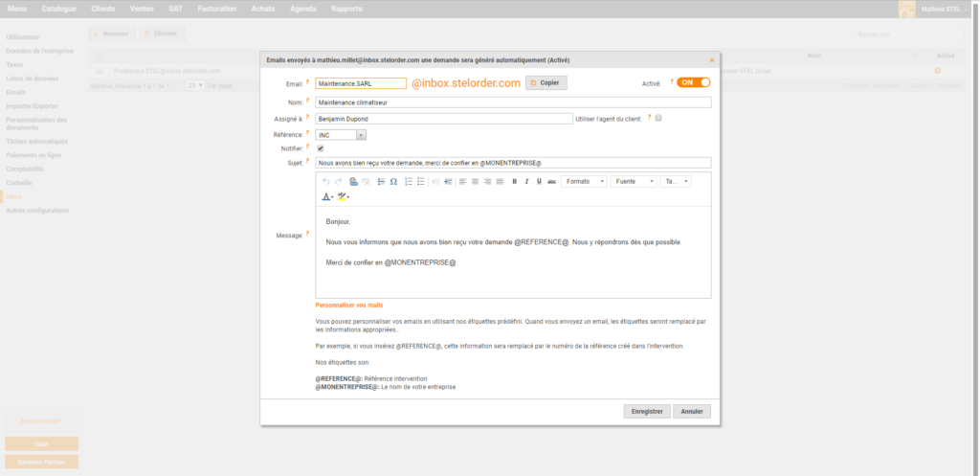Open the Catalogue menu
Image resolution: width=980 pixels, height=476 pixels.
coord(58,8)
